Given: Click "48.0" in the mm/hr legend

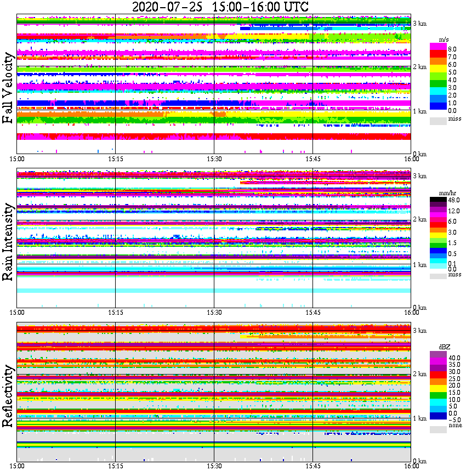Looking at the screenshot, I should tap(454, 200).
